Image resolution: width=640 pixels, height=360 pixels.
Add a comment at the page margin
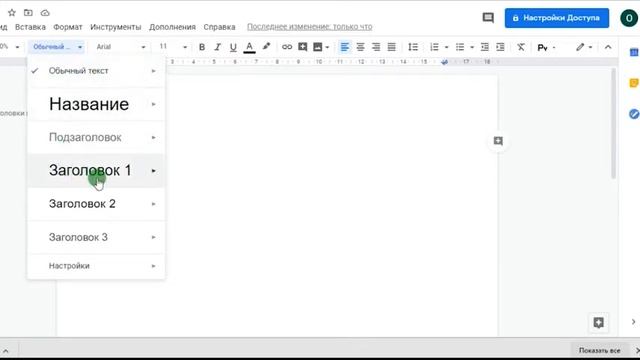(x=498, y=141)
